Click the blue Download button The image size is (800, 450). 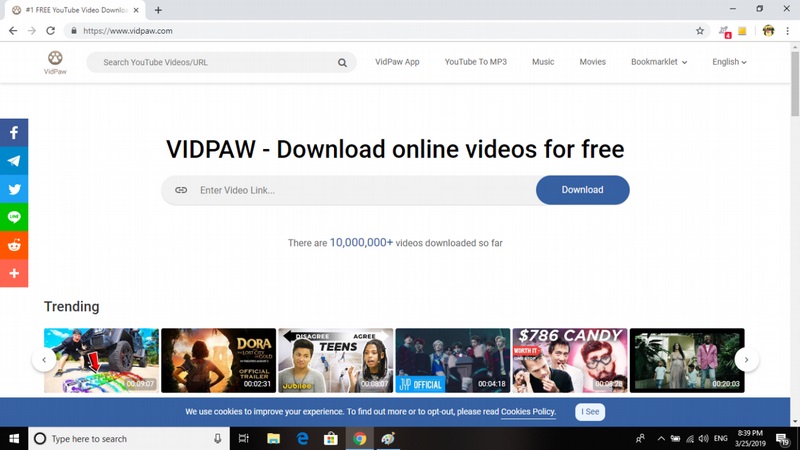point(582,190)
